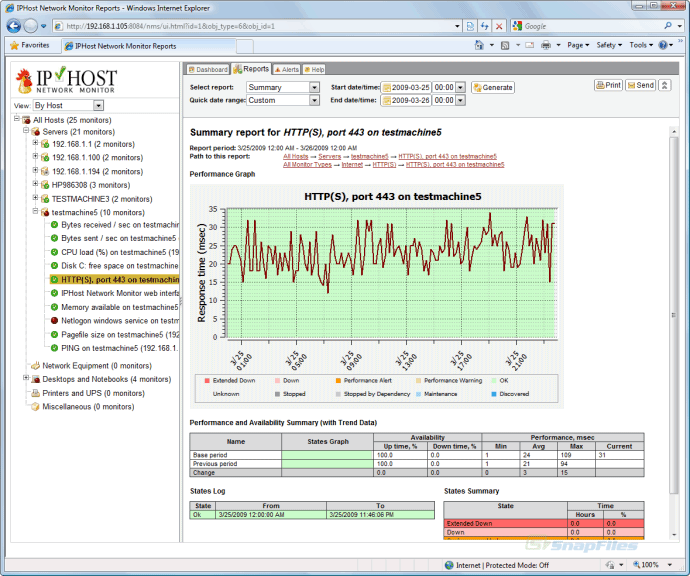Collapse the testmachine5 tree node
Image resolution: width=690 pixels, height=576 pixels.
pos(35,212)
